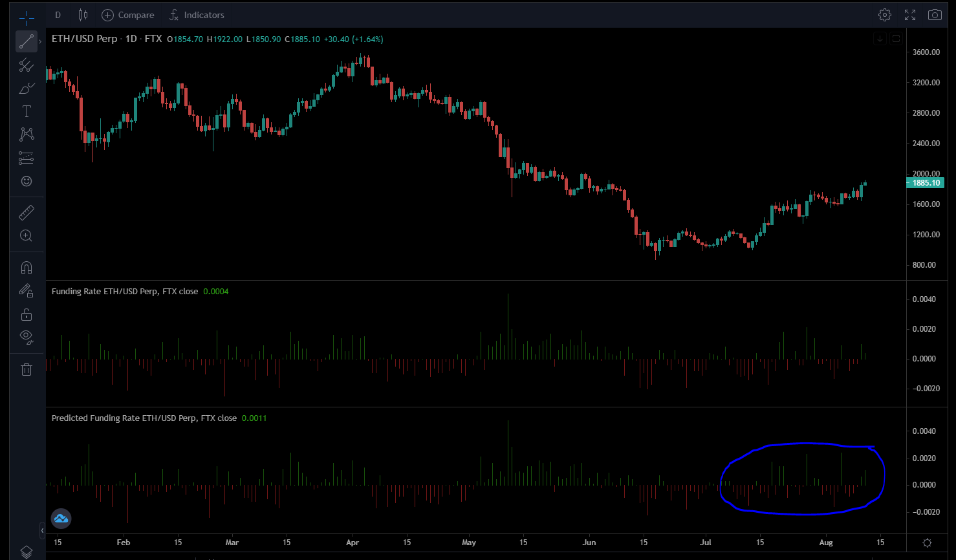The image size is (956, 560).
Task: Activate the ruler measure tool
Action: coord(26,213)
